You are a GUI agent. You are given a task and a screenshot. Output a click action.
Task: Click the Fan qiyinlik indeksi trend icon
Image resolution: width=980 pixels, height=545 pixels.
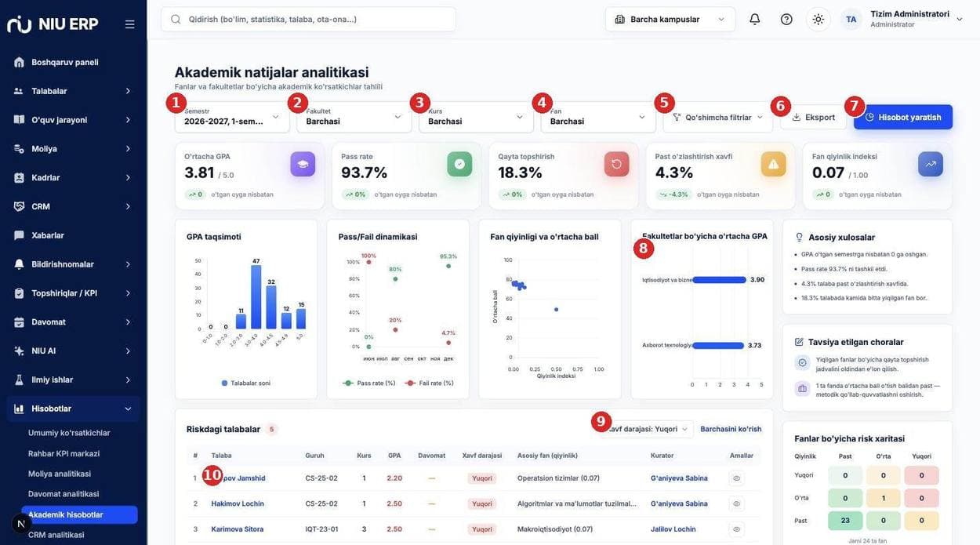(x=931, y=164)
